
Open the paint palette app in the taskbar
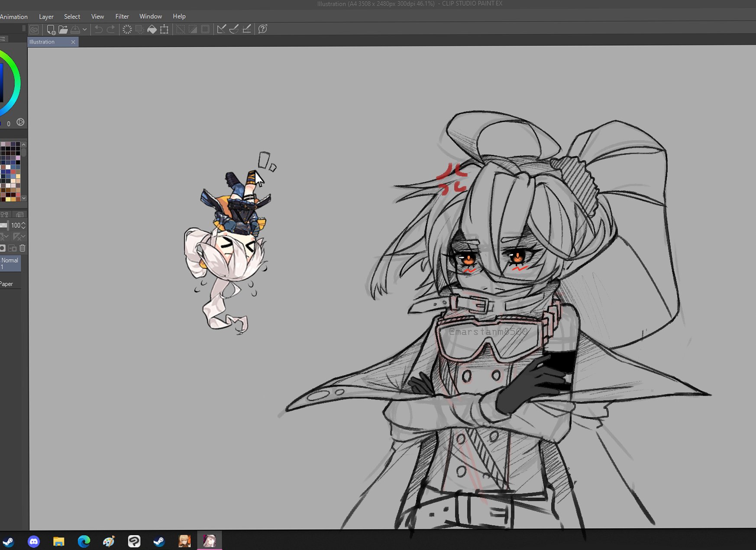click(x=109, y=541)
